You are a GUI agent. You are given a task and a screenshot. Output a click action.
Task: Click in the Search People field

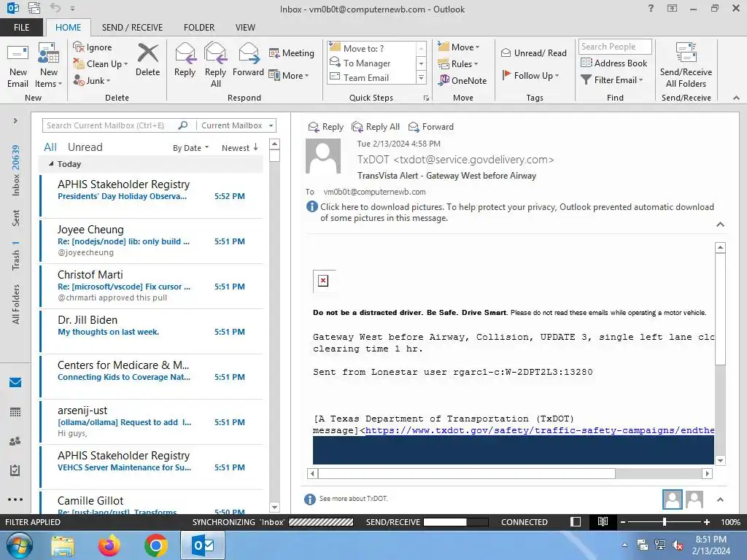(615, 46)
